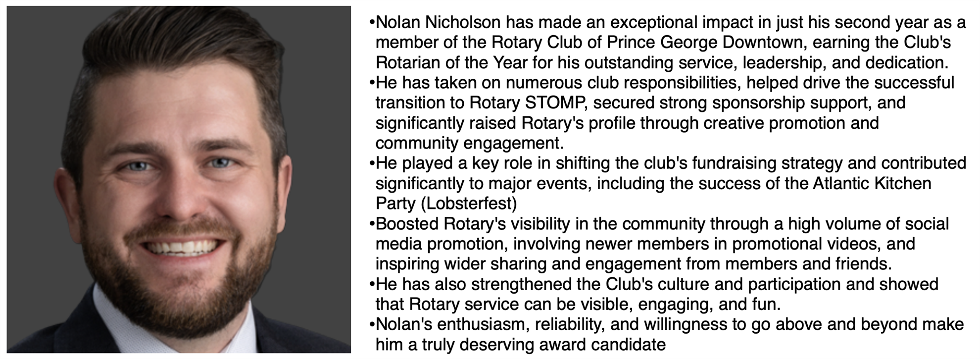Click the bullet marker before 'He played a key role'
Screen dimensions: 980x359
(372, 164)
